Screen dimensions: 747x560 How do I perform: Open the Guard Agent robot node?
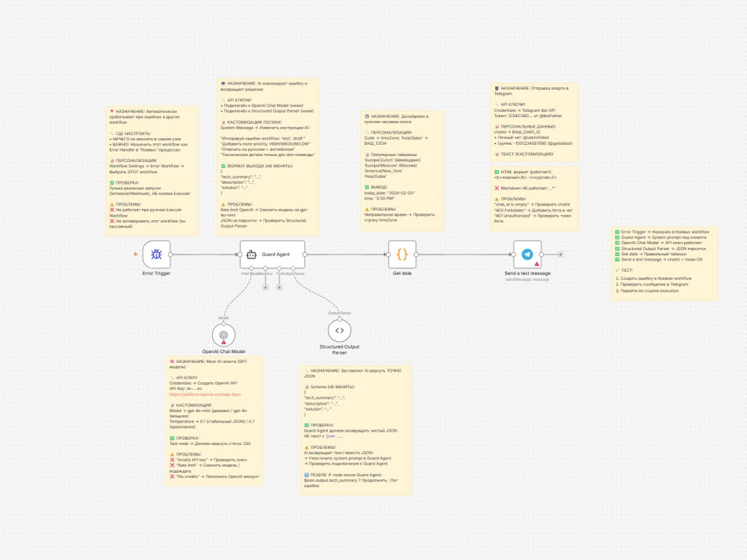272,255
